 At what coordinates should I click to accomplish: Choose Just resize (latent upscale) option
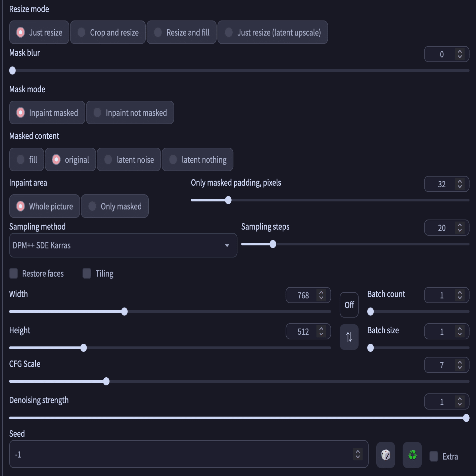click(x=273, y=32)
